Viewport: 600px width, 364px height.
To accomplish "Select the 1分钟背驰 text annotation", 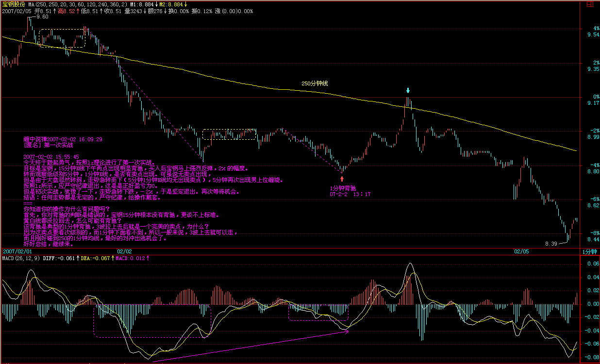I will click(343, 188).
